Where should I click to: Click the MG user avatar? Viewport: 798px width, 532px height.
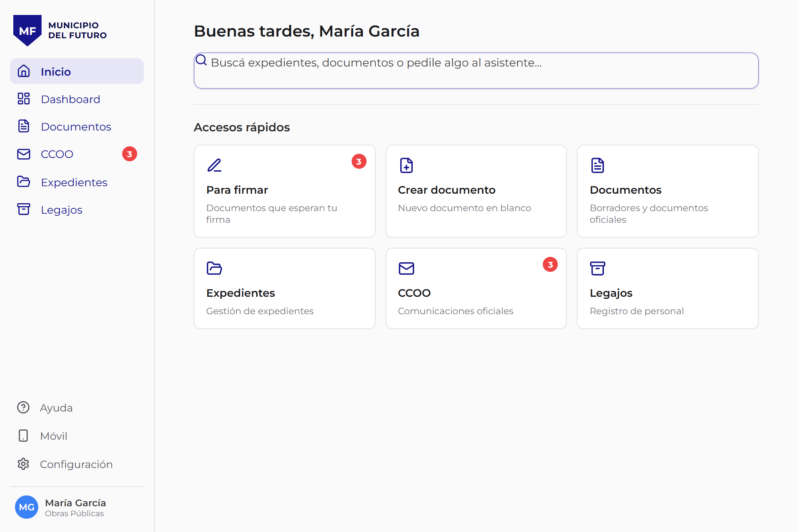[27, 507]
